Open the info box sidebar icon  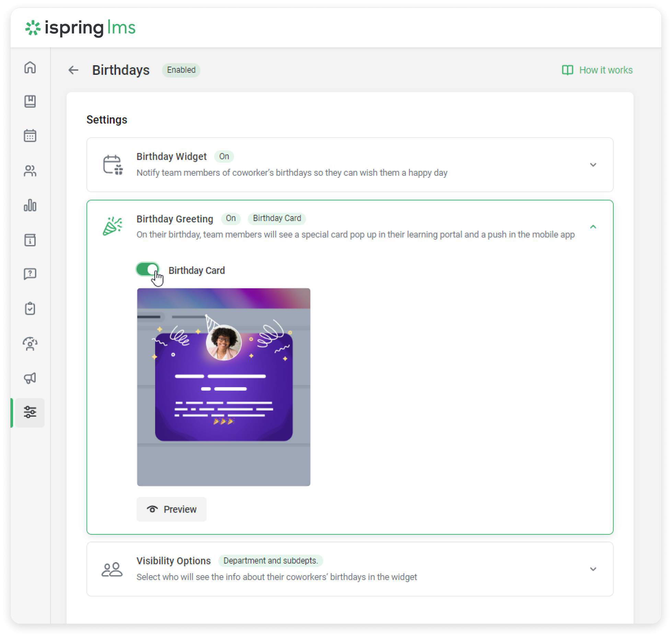click(30, 240)
